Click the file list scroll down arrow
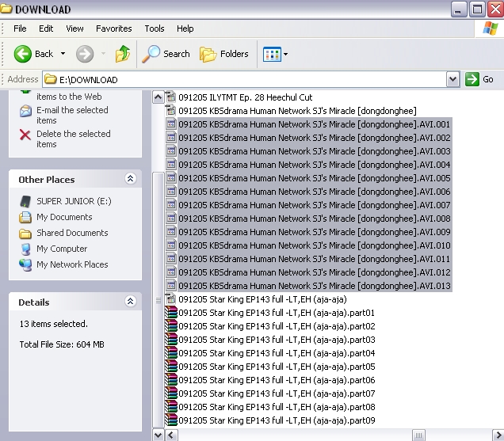The height and width of the screenshot is (441, 504). click(158, 435)
